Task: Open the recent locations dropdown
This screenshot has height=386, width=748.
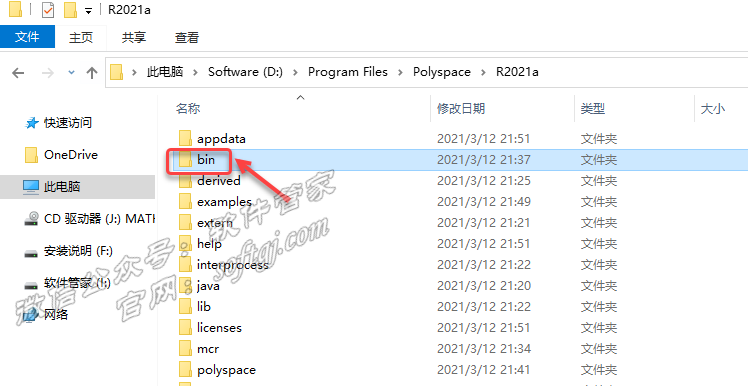Action: coord(72,73)
